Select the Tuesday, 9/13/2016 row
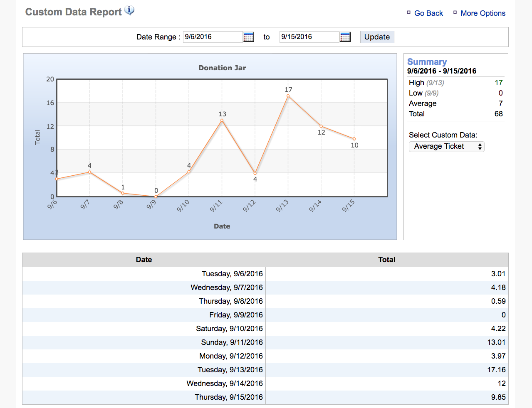The width and height of the screenshot is (532, 408). [x=265, y=370]
